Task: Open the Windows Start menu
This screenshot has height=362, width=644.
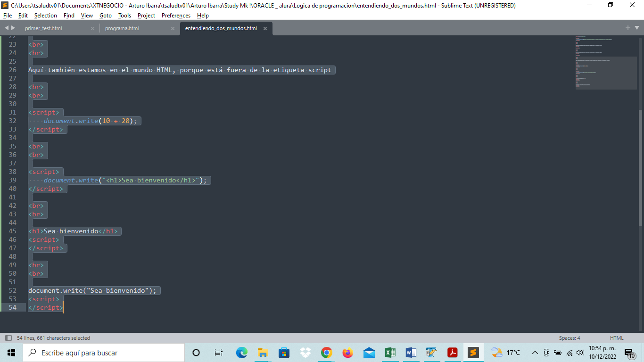Action: click(x=11, y=353)
